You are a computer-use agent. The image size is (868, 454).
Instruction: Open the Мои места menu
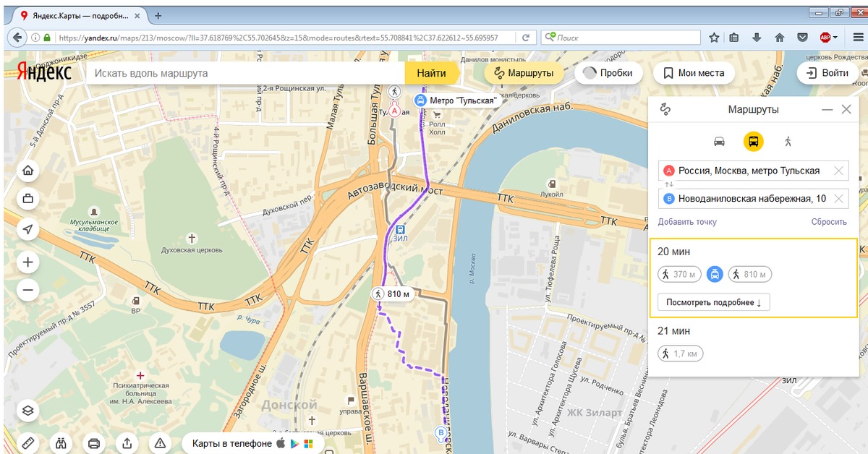694,73
